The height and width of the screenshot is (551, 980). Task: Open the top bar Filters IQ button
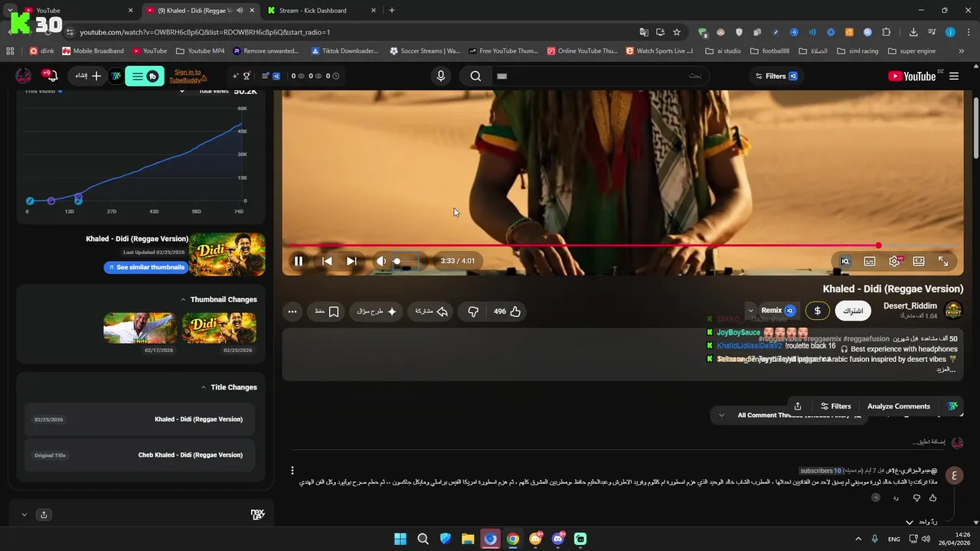point(776,76)
